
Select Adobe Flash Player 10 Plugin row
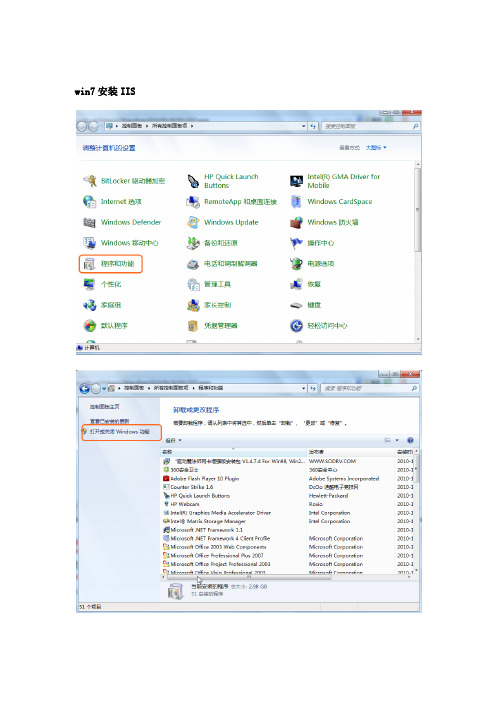[x=287, y=479]
